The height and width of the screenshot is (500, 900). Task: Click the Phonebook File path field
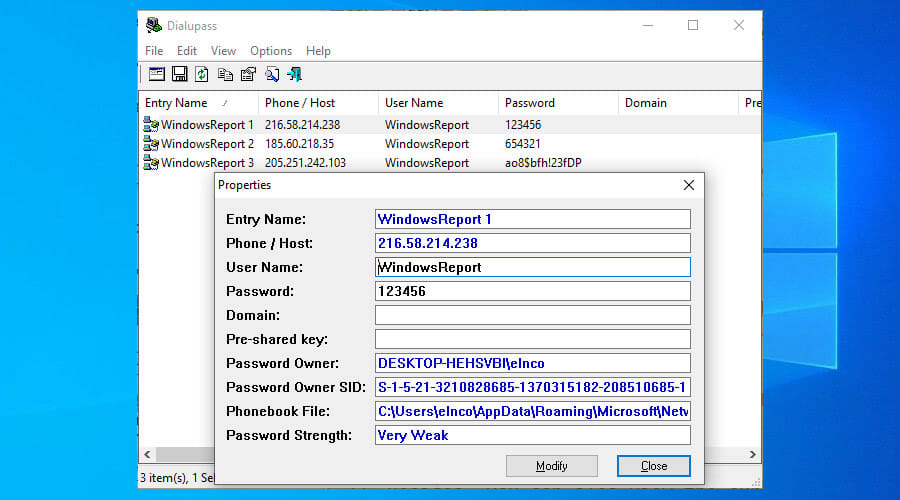tap(533, 412)
